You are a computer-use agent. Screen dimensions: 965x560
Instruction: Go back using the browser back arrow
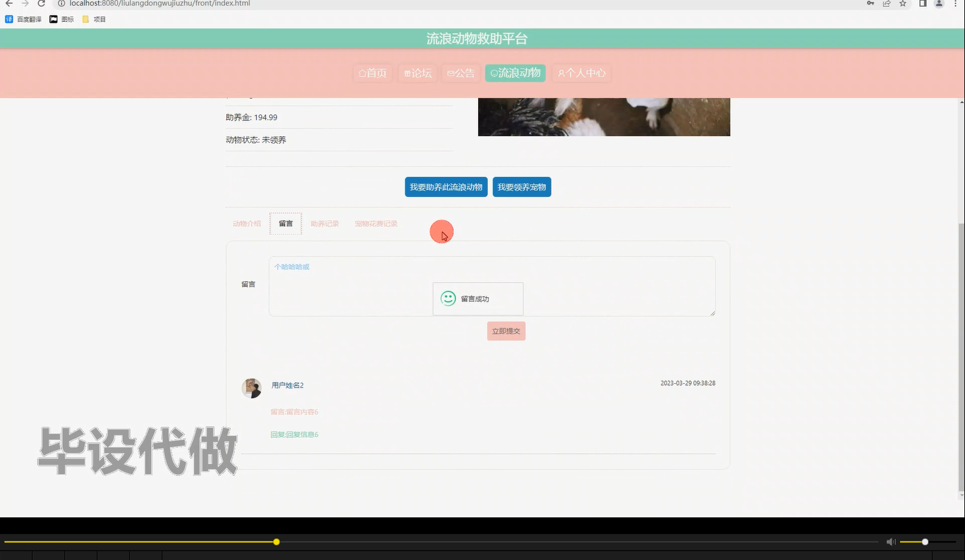pyautogui.click(x=9, y=3)
